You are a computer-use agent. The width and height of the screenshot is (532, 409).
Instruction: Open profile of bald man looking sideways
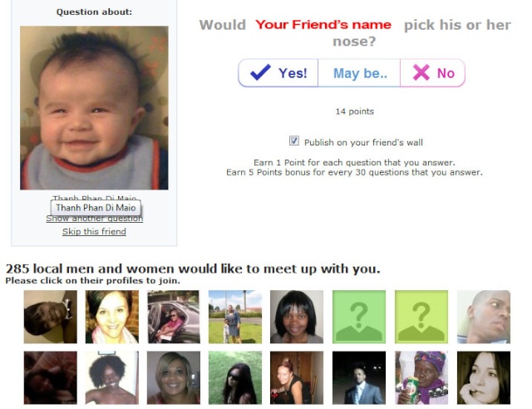484,317
